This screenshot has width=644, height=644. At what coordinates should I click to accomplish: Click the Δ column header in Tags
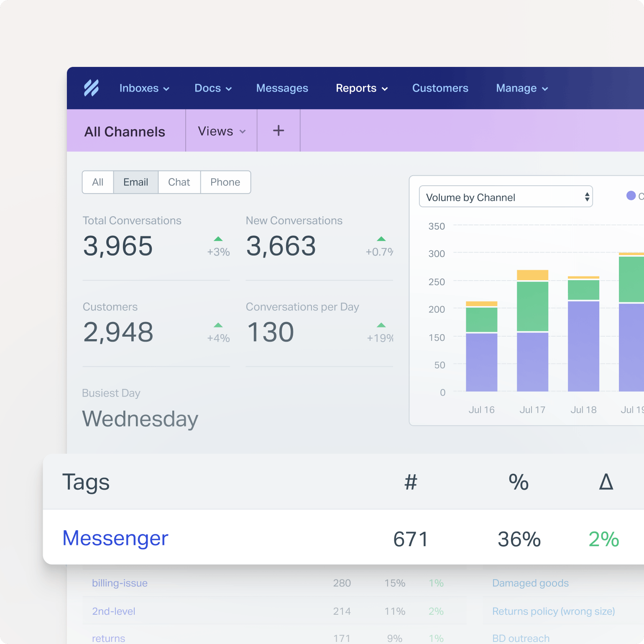pyautogui.click(x=606, y=482)
